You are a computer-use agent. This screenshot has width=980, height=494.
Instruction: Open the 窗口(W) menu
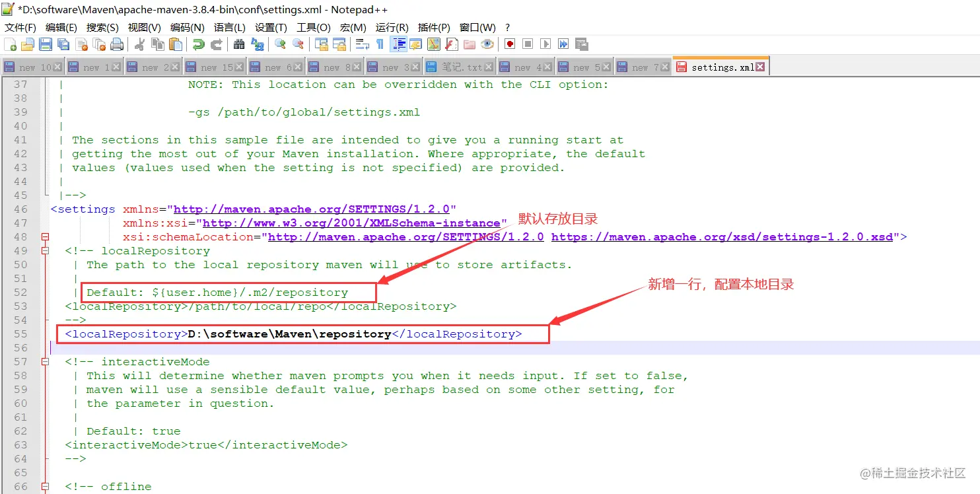[477, 27]
